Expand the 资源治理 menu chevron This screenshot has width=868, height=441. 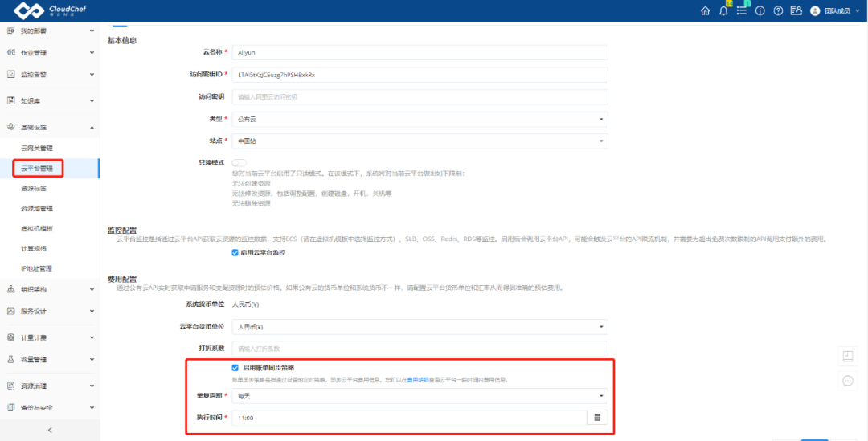(92, 386)
